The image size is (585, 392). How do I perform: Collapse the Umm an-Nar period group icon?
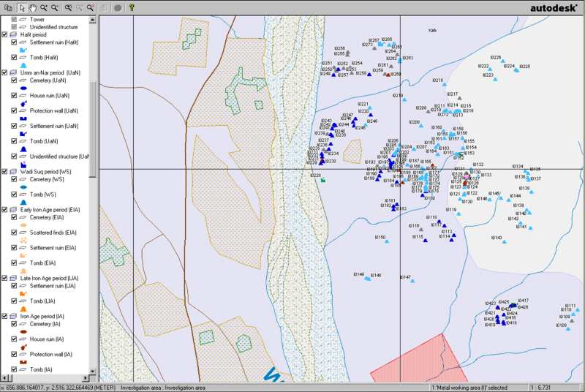(x=15, y=72)
